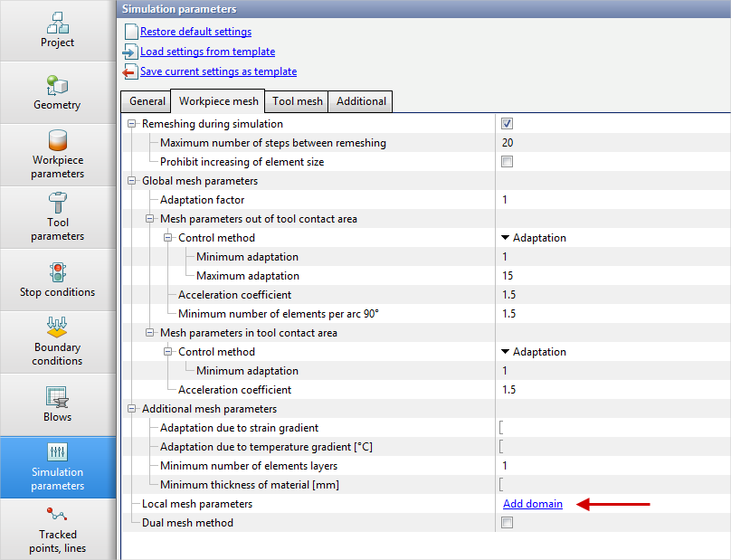
Task: Open the Project section icon
Action: point(57,23)
